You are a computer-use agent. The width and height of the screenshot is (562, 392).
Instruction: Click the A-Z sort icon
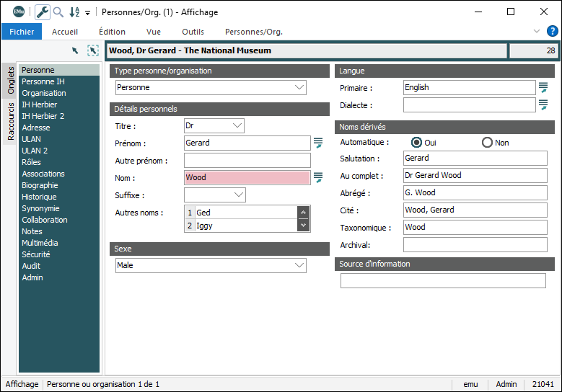tap(74, 12)
